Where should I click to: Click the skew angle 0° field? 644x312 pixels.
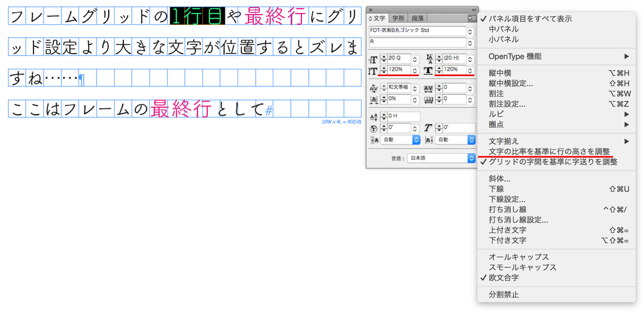[x=459, y=128]
